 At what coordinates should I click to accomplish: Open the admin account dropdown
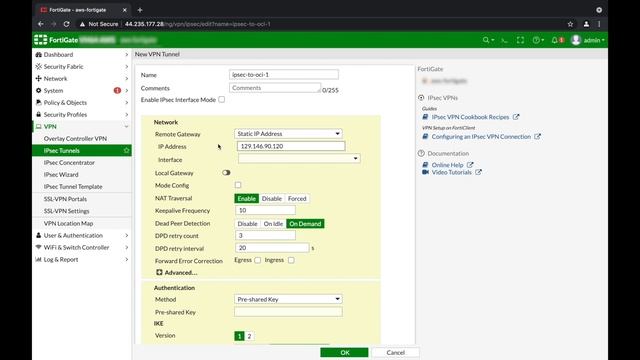tap(594, 40)
